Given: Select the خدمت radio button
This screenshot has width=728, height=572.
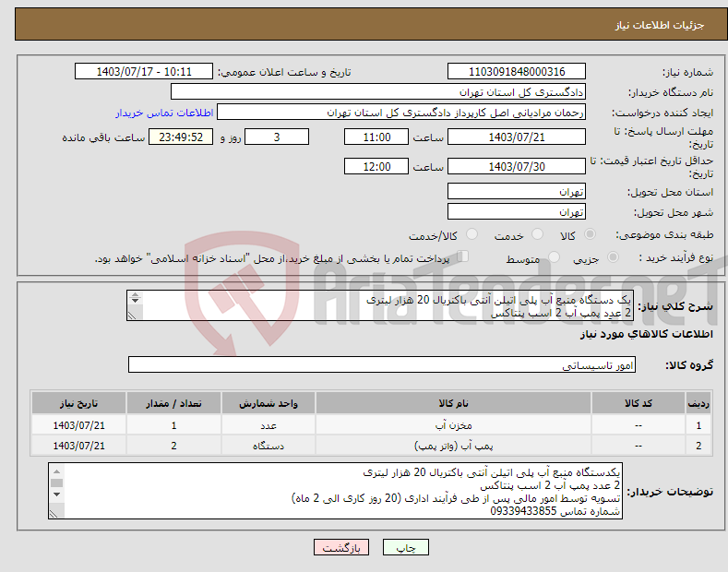Looking at the screenshot, I should pyautogui.click(x=537, y=234).
